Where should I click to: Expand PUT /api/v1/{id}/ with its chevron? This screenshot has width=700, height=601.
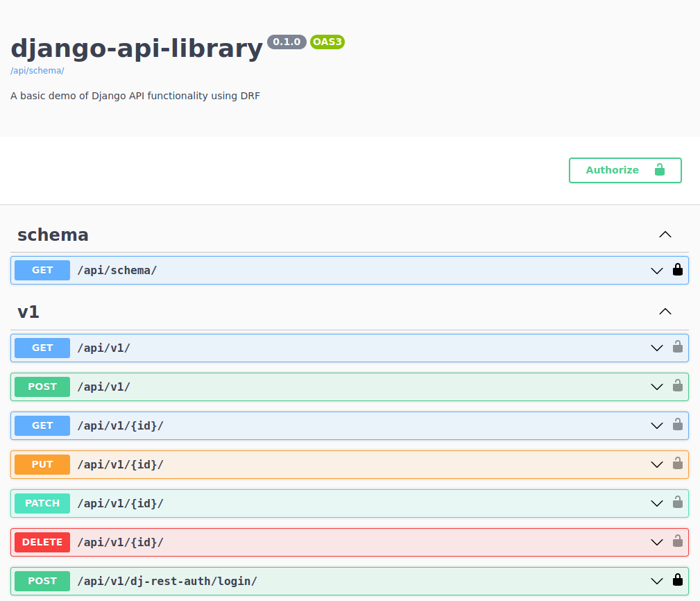(x=657, y=465)
